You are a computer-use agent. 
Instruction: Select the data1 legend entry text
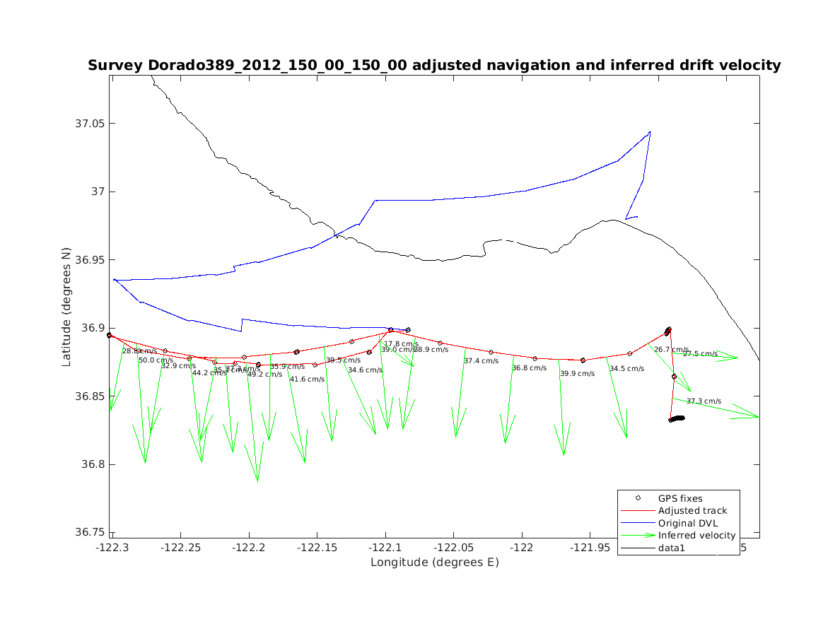click(x=672, y=548)
